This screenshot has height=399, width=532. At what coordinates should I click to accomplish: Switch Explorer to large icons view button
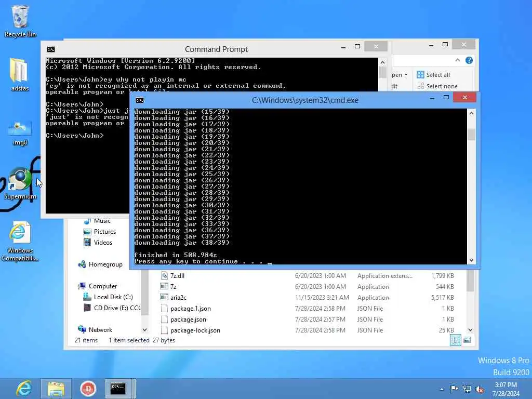pos(467,340)
